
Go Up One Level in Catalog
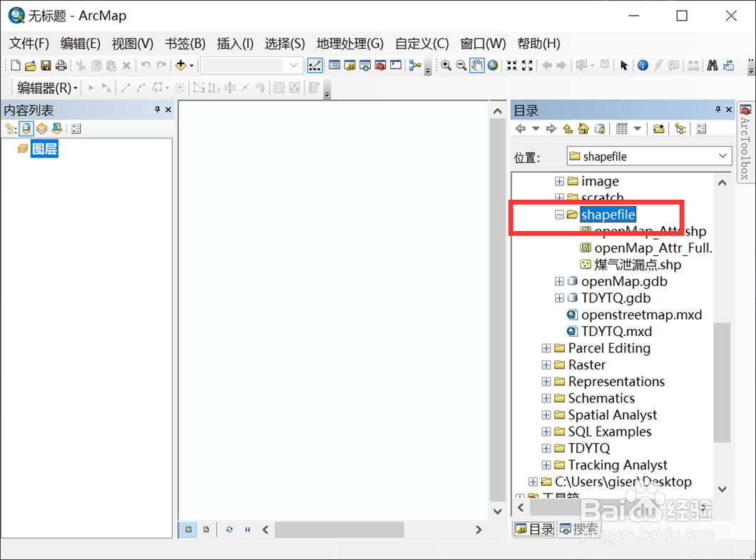(x=568, y=129)
